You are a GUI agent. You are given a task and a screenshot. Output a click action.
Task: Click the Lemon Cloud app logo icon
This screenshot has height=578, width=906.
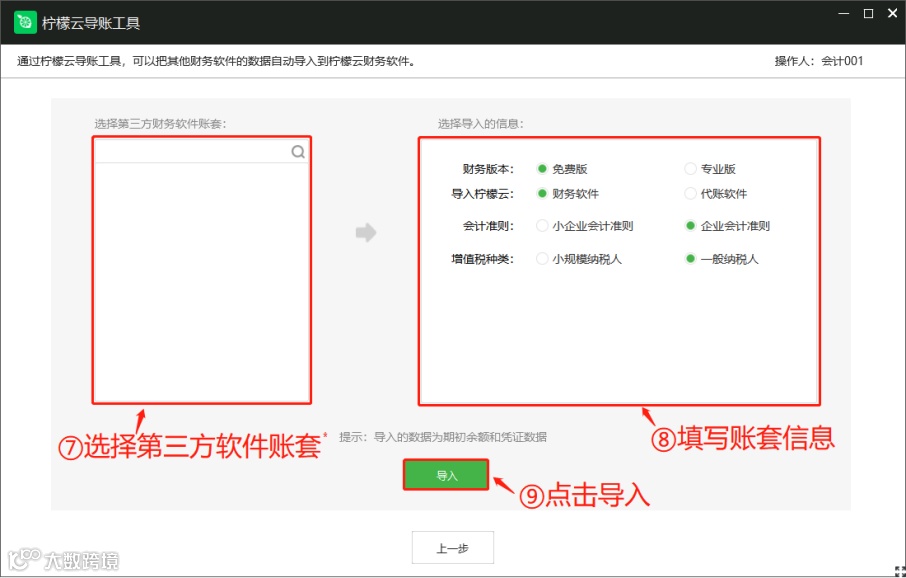coord(25,23)
